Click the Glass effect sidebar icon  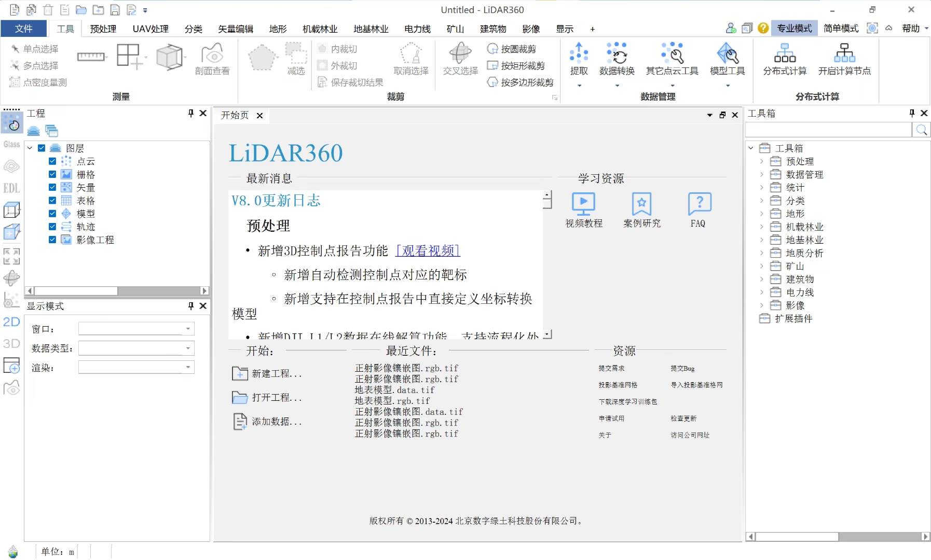(x=11, y=145)
